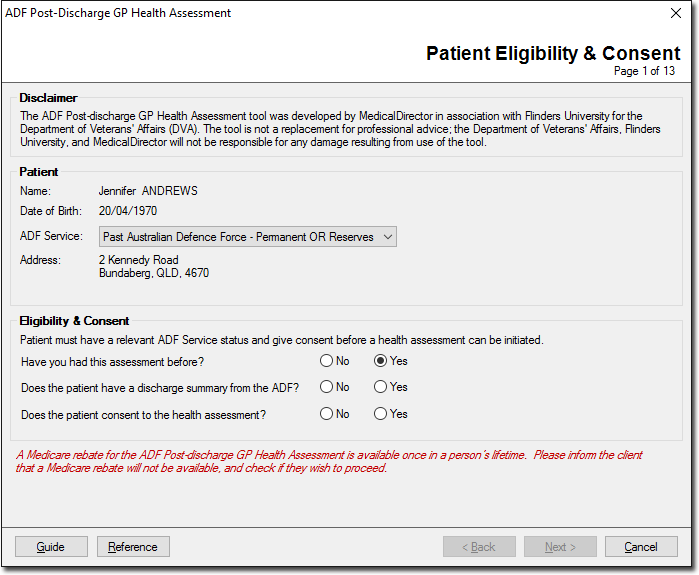Viewport: 699px width, 575px height.
Task: Click the Patient Eligibility & Consent heading
Action: pos(553,53)
